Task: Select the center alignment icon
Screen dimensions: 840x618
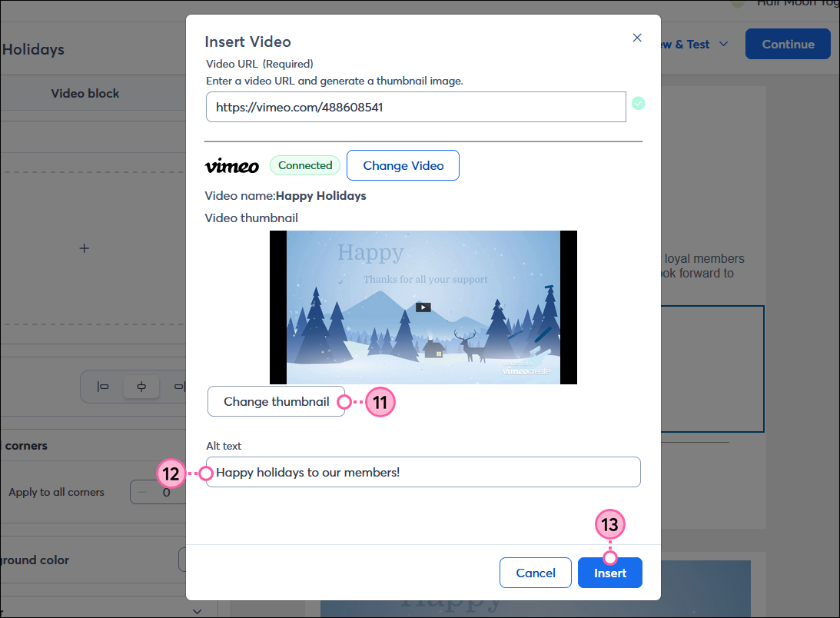Action: click(141, 387)
